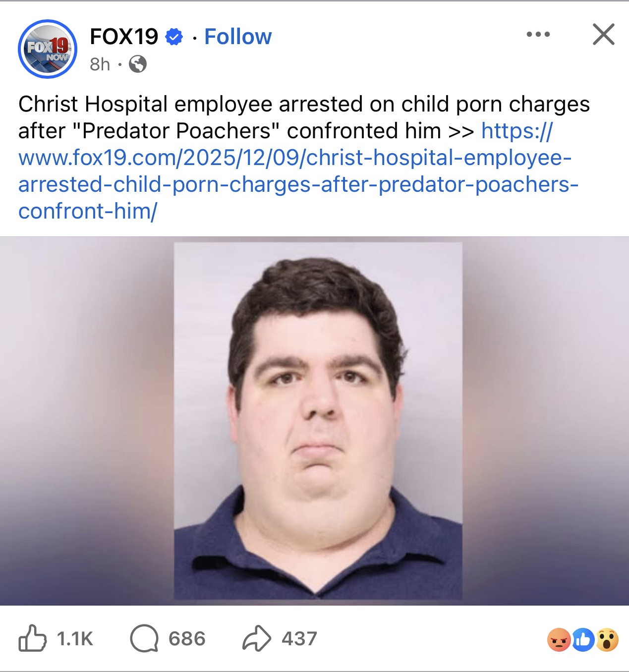
Task: Click the wow reaction emoji
Action: (x=607, y=640)
